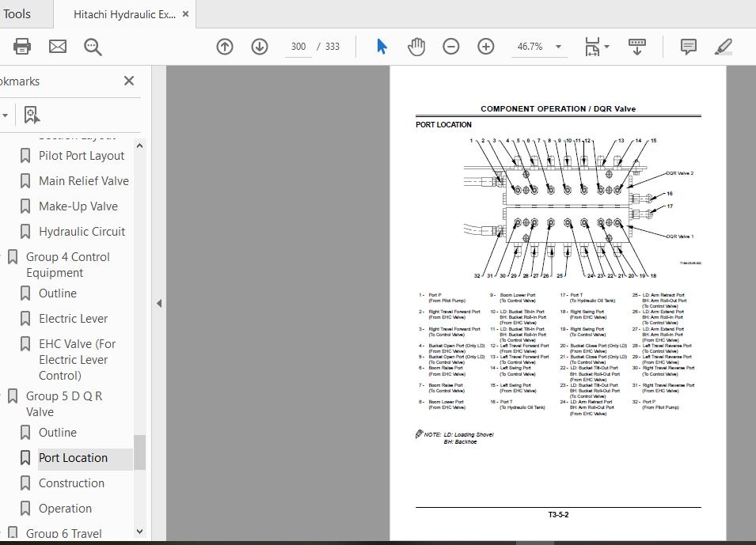
Task: Click the T3-5-2 page footer
Action: [x=558, y=515]
